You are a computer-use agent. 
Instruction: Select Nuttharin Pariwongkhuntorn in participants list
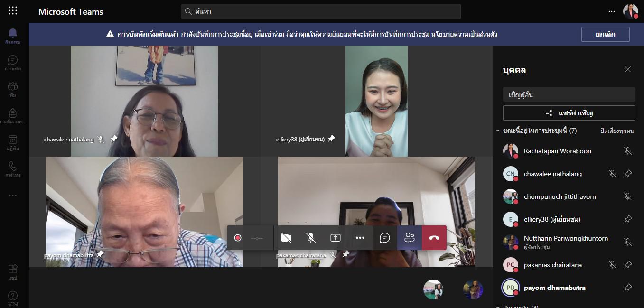point(569,242)
